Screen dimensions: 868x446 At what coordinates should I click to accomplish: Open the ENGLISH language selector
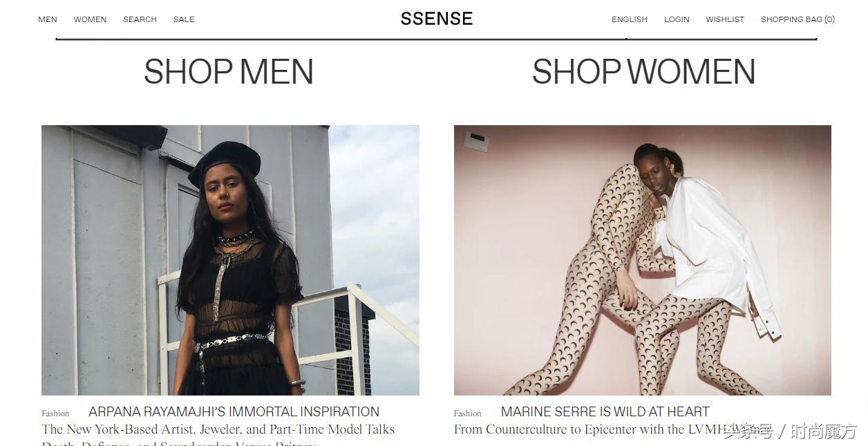[630, 19]
